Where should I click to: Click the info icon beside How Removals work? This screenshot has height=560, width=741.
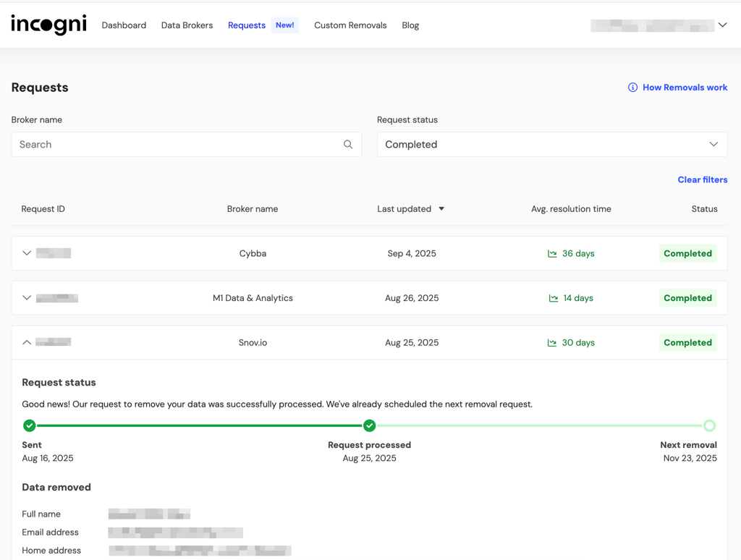tap(632, 88)
